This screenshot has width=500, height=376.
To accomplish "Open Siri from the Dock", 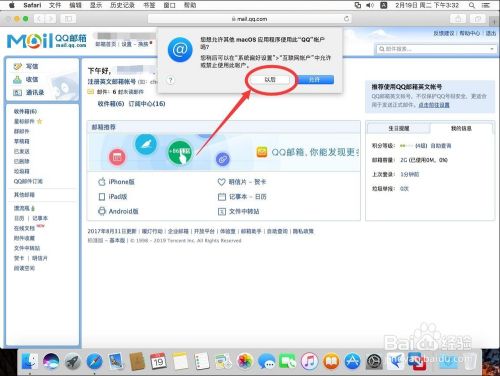I will (51, 361).
